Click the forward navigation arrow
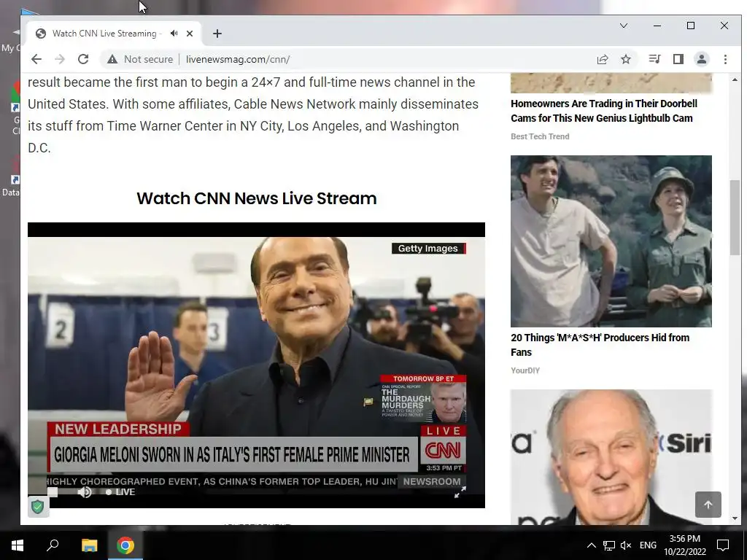The image size is (747, 560). (60, 59)
